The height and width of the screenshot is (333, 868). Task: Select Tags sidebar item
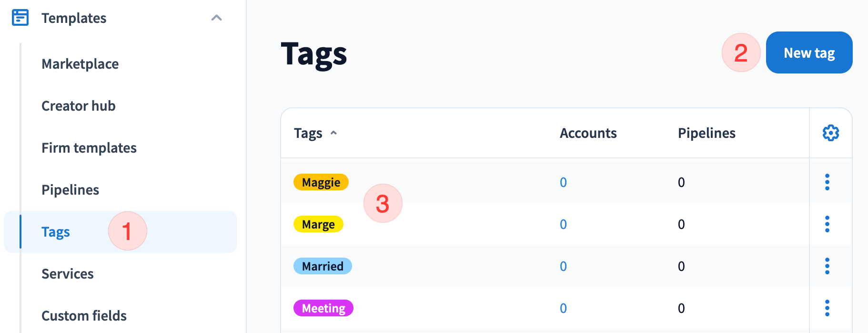coord(56,232)
